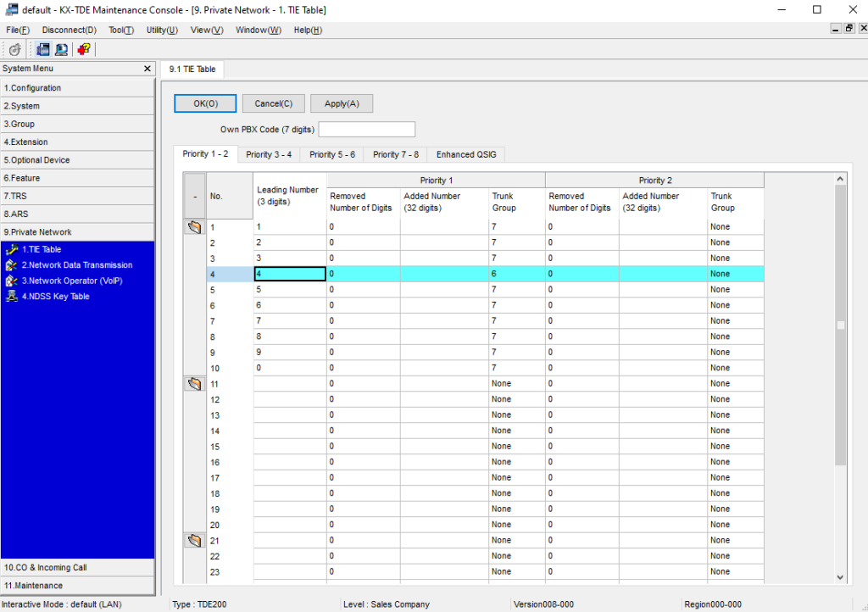This screenshot has height=612, width=868.
Task: Restore the inner MDI child window
Action: click(x=849, y=28)
